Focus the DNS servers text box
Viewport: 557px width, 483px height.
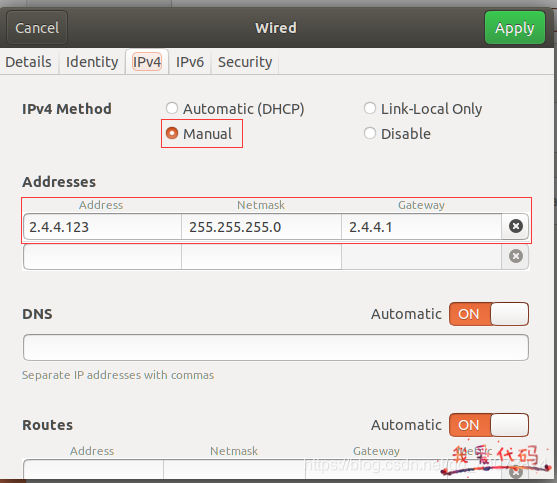276,347
